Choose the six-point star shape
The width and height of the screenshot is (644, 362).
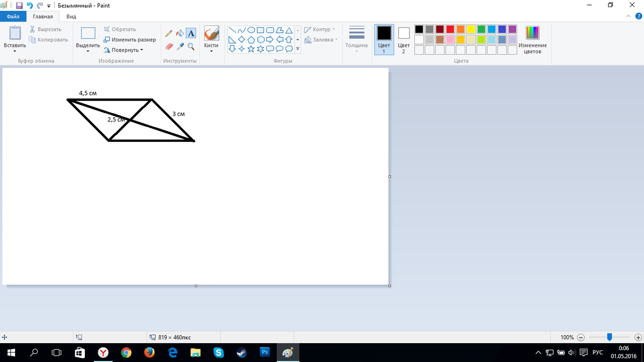click(260, 49)
